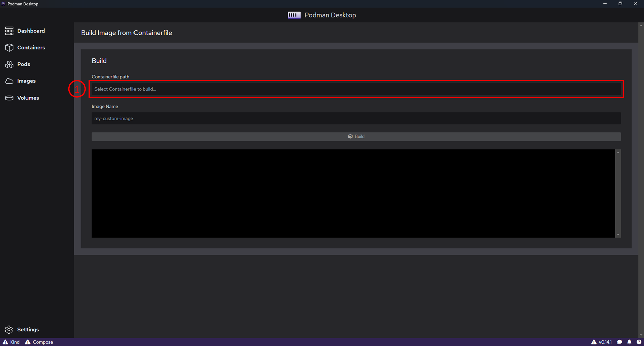The width and height of the screenshot is (644, 346).
Task: Click the Build button
Action: 356,136
